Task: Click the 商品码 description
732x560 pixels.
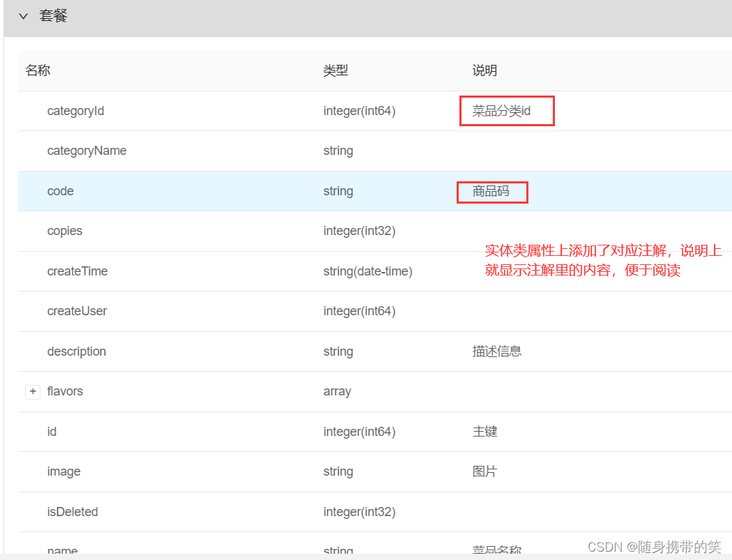Action: coord(491,191)
